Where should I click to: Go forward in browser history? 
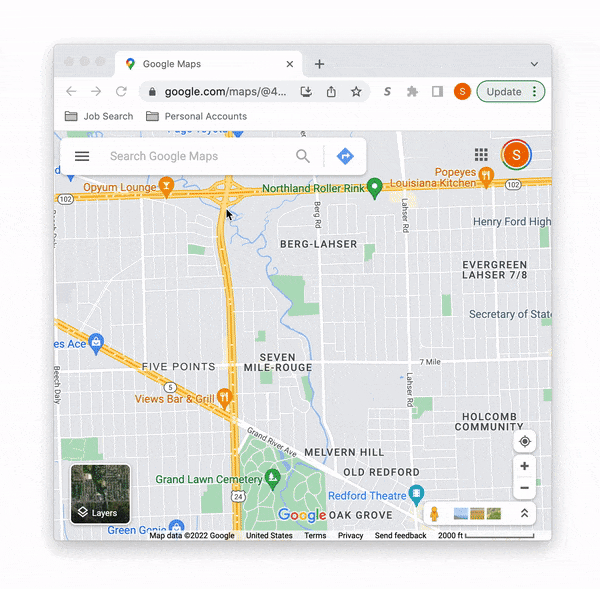pyautogui.click(x=96, y=91)
